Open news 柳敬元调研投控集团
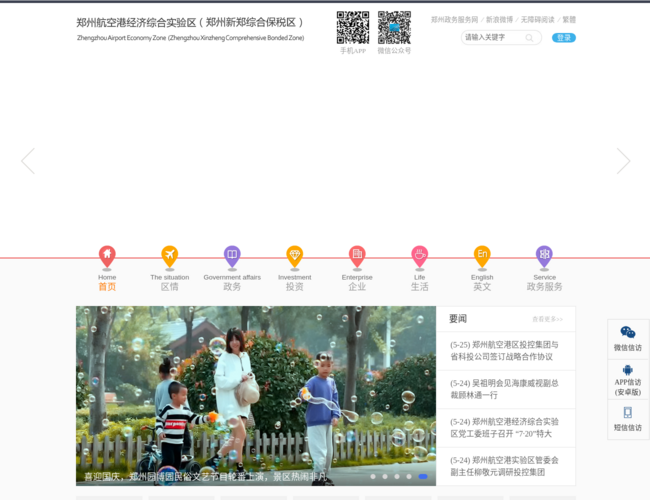The height and width of the screenshot is (500, 650). pyautogui.click(x=504, y=466)
